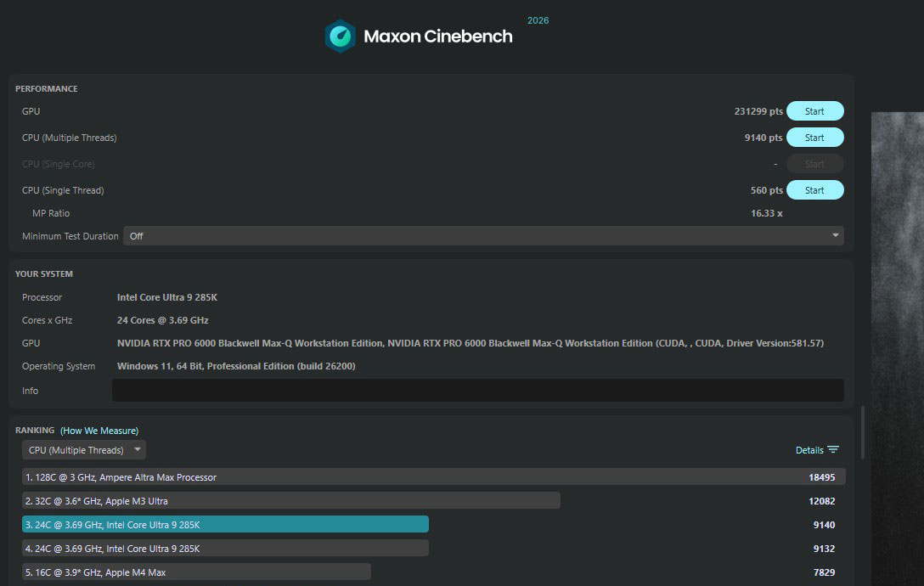Click the ranking score 18495
This screenshot has height=586, width=924.
pyautogui.click(x=821, y=477)
